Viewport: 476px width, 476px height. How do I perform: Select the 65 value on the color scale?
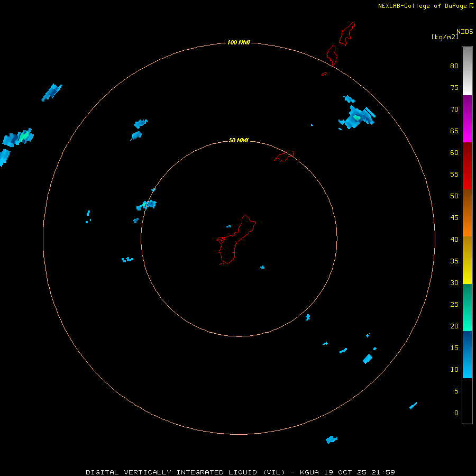point(454,131)
